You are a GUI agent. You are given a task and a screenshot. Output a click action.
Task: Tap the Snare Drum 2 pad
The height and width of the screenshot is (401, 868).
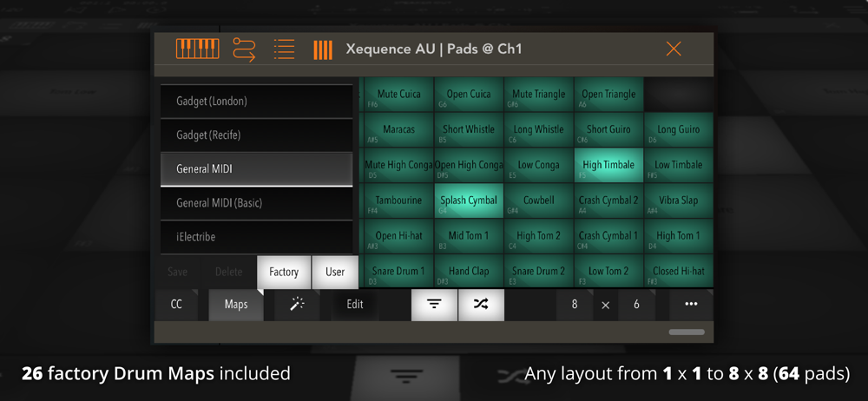(539, 271)
